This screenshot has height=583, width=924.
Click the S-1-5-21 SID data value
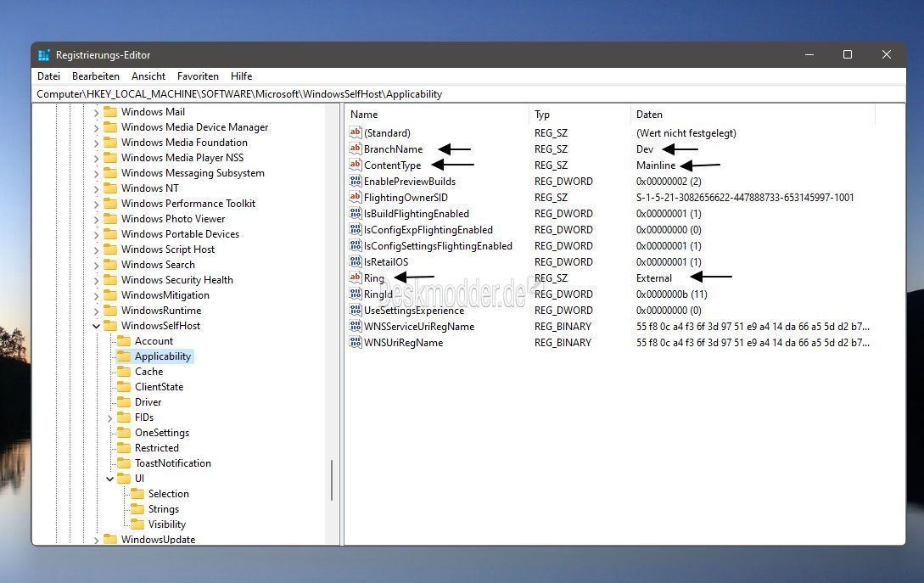[x=745, y=197]
